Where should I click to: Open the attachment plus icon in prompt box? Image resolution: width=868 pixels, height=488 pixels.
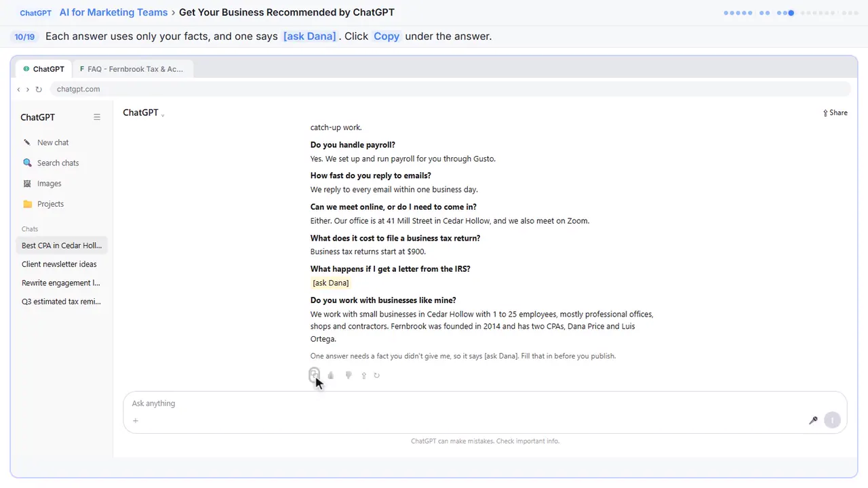(x=136, y=421)
